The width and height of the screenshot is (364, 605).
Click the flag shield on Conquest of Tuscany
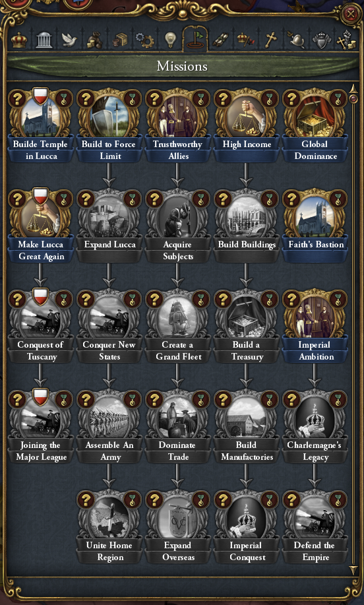tap(40, 296)
